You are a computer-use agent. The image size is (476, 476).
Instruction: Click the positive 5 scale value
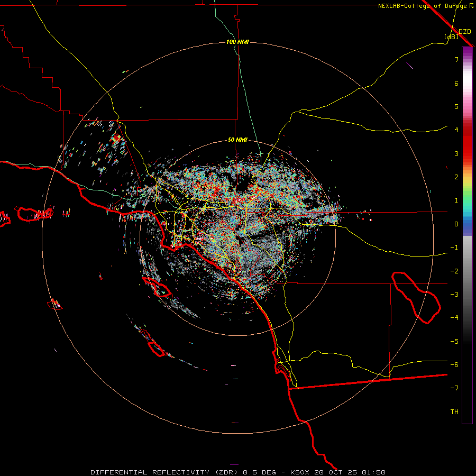click(x=456, y=106)
